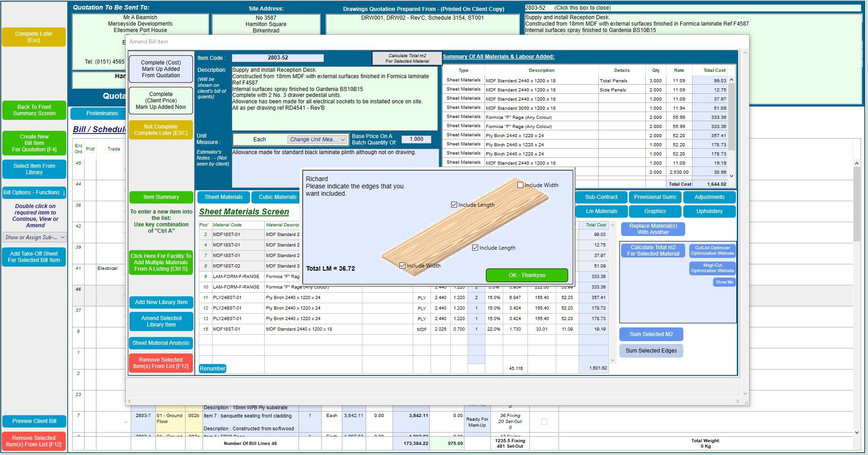Click Replace Material(s) With Another

[653, 229]
